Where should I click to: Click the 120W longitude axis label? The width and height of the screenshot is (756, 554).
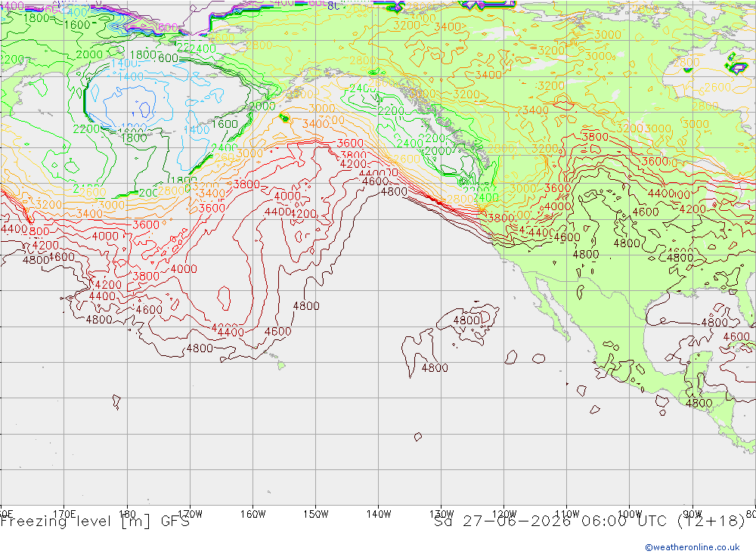504,513
